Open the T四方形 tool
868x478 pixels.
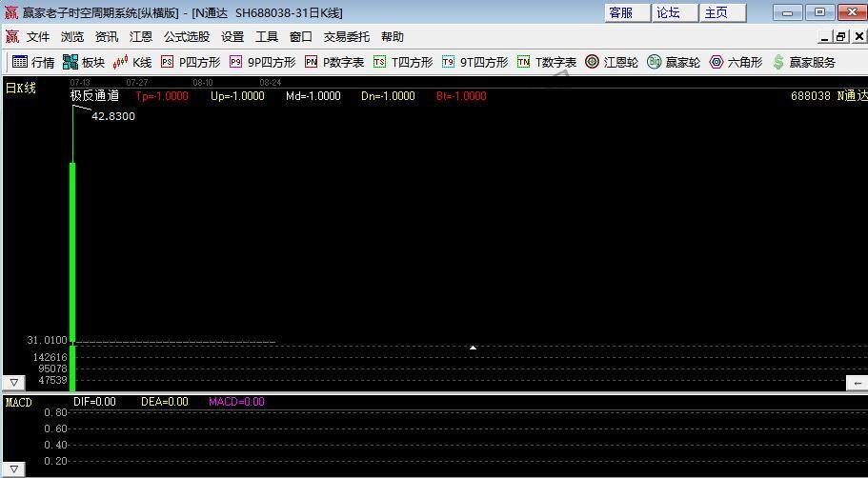(403, 62)
